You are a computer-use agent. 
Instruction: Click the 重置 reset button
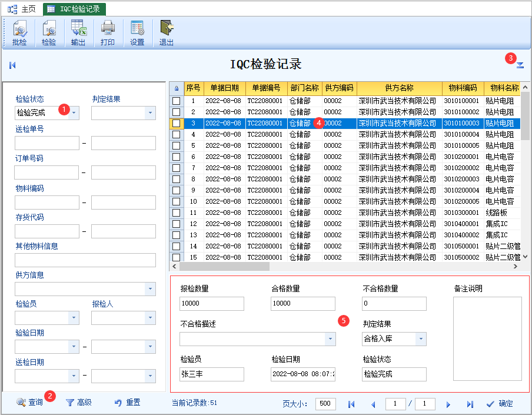click(128, 403)
